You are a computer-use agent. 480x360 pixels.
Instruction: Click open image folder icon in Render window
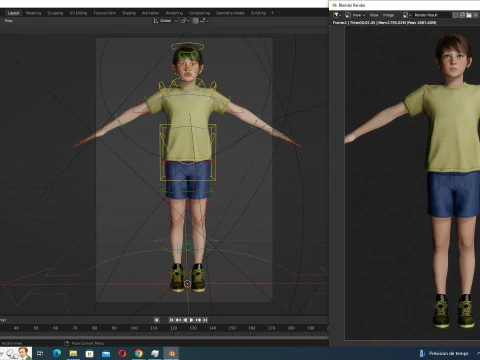(x=469, y=15)
